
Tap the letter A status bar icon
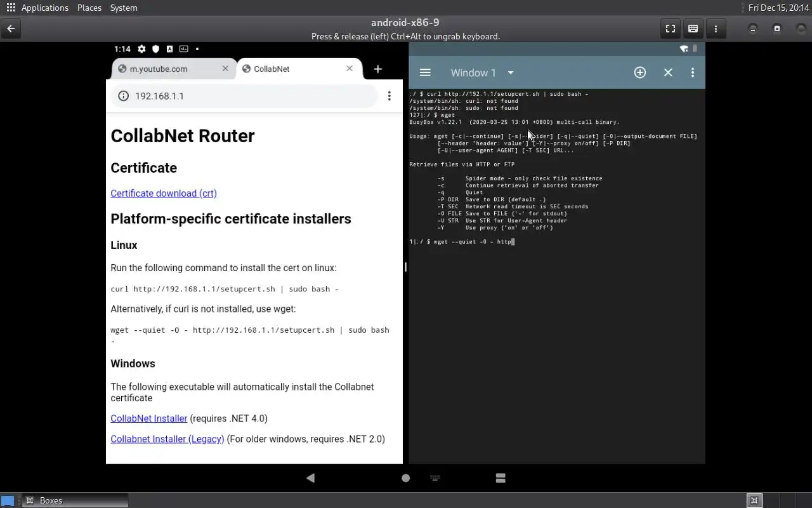[169, 49]
